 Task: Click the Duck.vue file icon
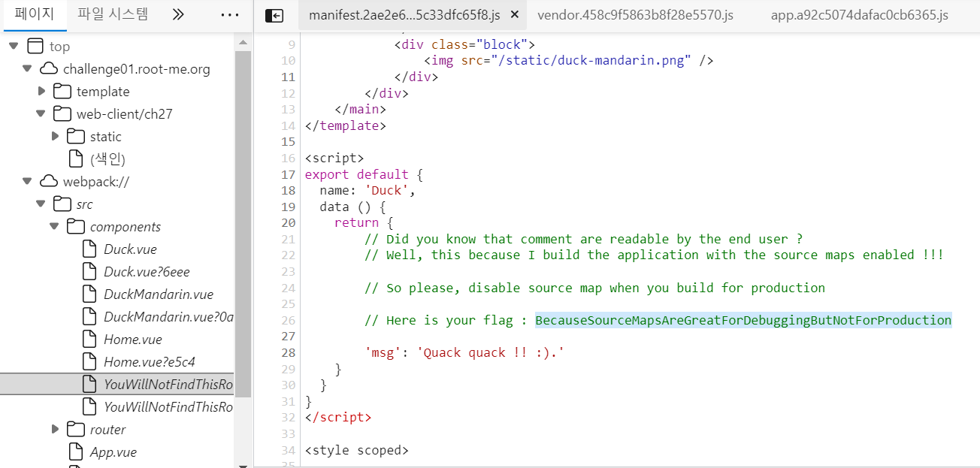[89, 249]
